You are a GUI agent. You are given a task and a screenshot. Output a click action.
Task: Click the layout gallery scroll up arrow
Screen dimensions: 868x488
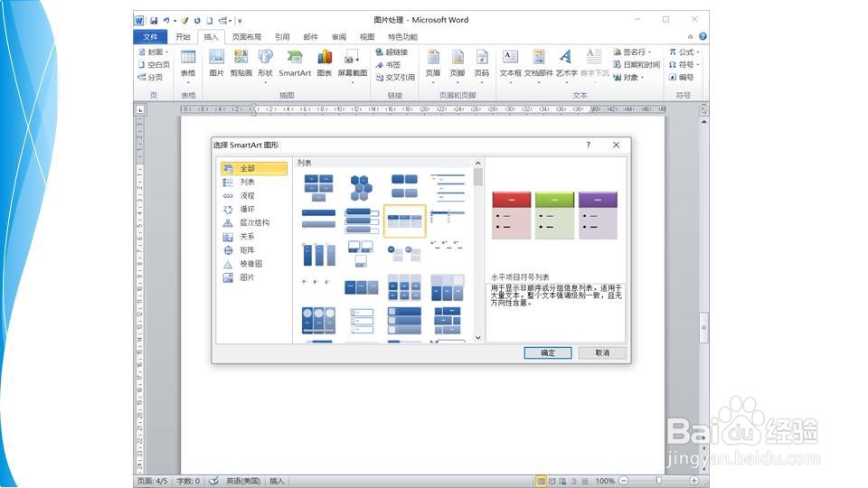coord(478,164)
